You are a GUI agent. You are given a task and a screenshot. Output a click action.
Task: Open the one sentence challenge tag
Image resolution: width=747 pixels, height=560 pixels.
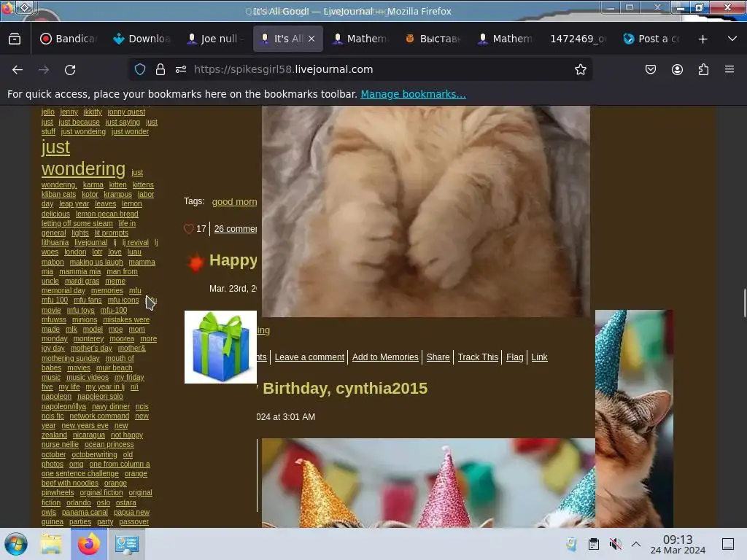click(80, 473)
